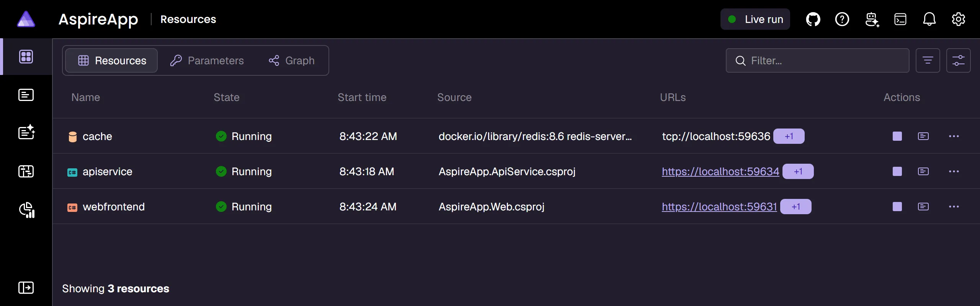
Task: Expand +1 additional URLs for webfrontend
Action: point(796,207)
